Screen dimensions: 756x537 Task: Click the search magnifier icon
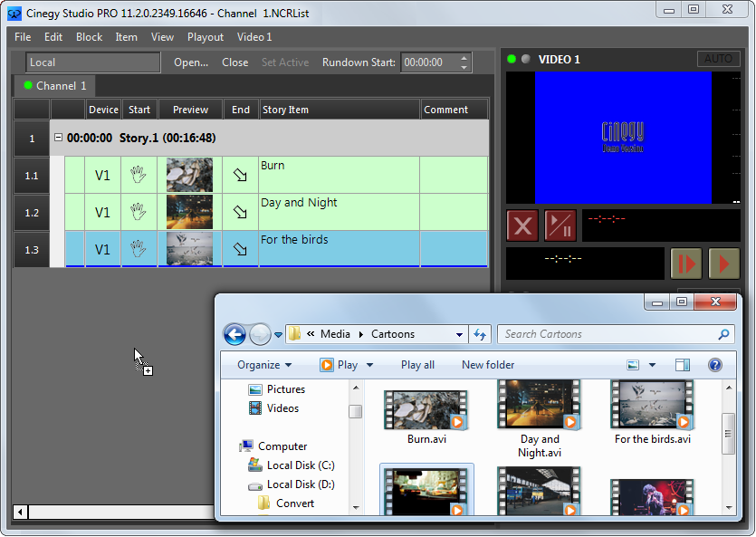[x=723, y=334]
